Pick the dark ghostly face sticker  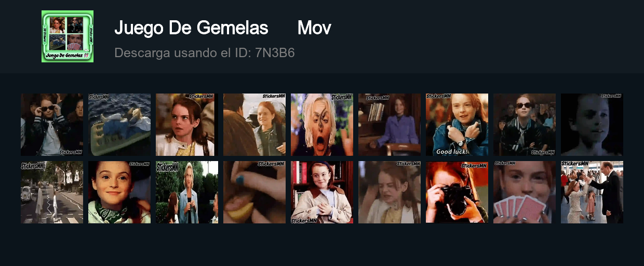(x=592, y=125)
